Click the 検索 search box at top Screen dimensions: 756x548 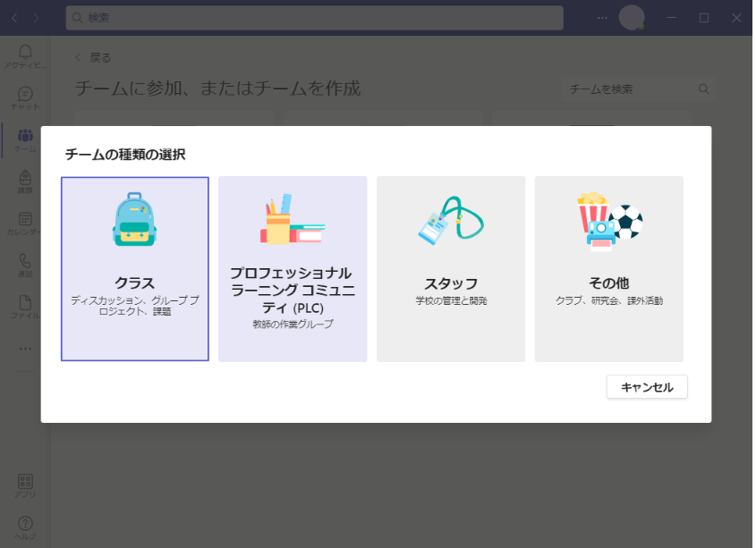tap(314, 18)
